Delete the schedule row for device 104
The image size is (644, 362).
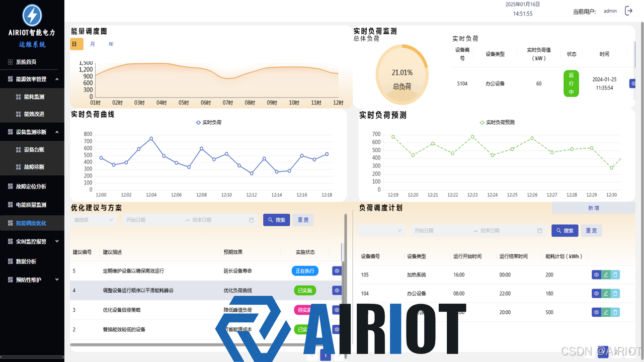615,293
